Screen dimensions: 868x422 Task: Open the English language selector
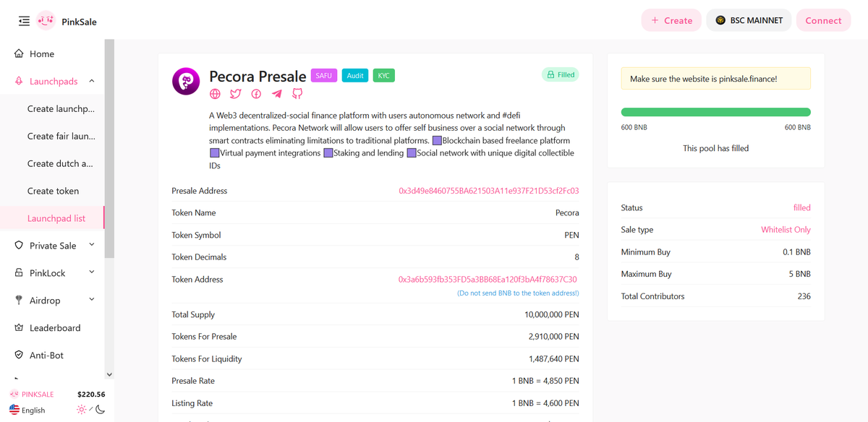coord(27,410)
